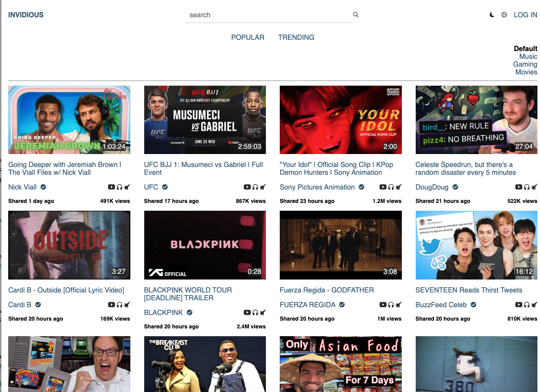This screenshot has height=392, width=540.
Task: Click the LOG IN link
Action: [x=525, y=15]
